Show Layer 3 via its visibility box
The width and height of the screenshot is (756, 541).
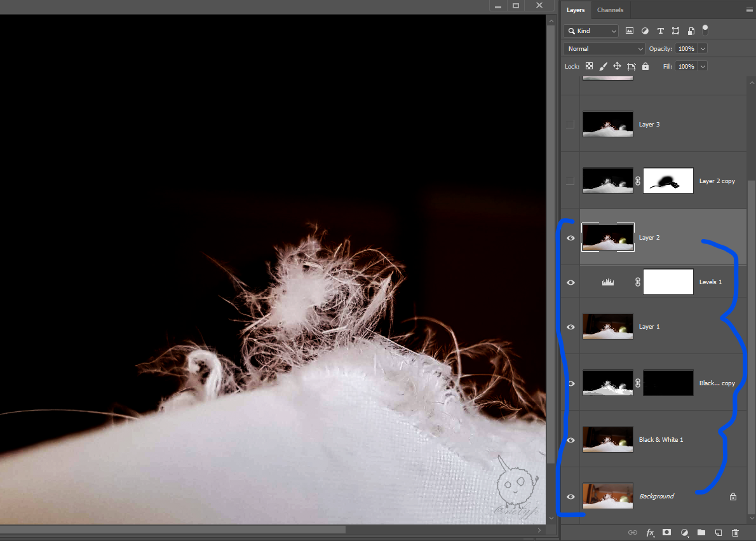coord(570,125)
